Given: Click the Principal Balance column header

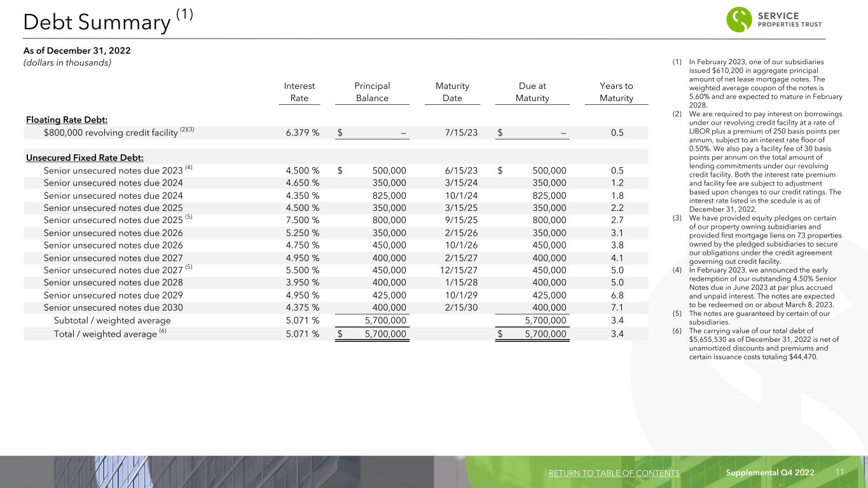Looking at the screenshot, I should coord(372,92).
